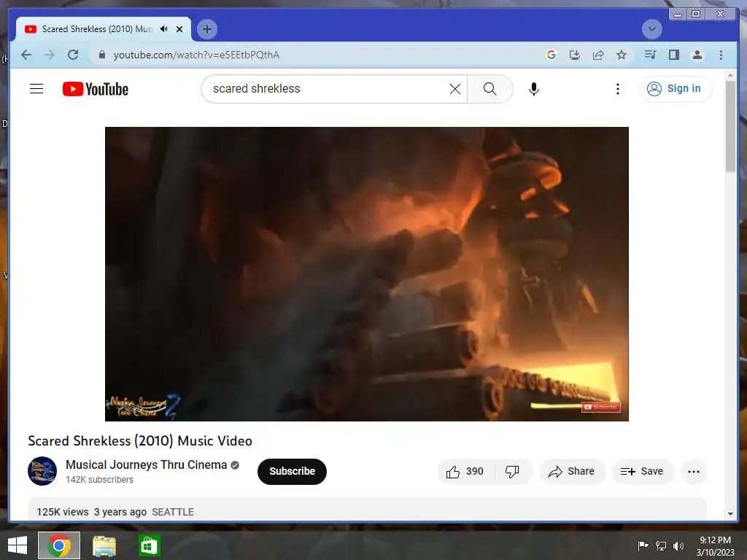Reload the YouTube page

[x=73, y=55]
